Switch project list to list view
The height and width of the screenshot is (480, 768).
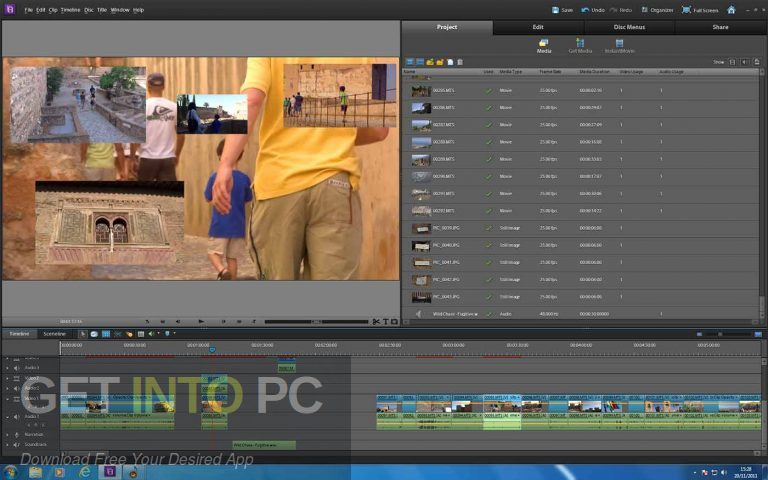point(409,62)
